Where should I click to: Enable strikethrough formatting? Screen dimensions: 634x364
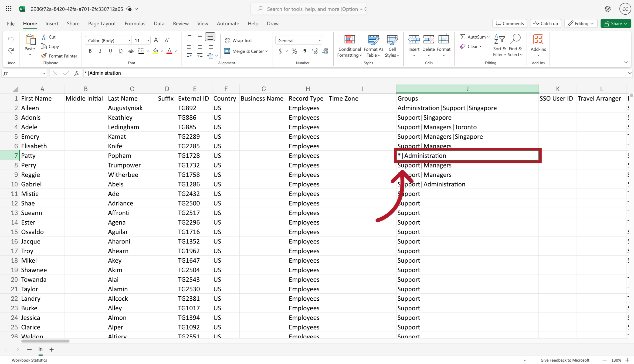131,51
